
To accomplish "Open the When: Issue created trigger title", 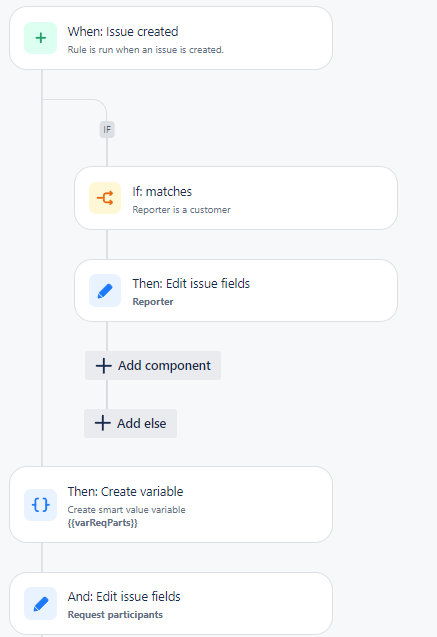I will (123, 32).
